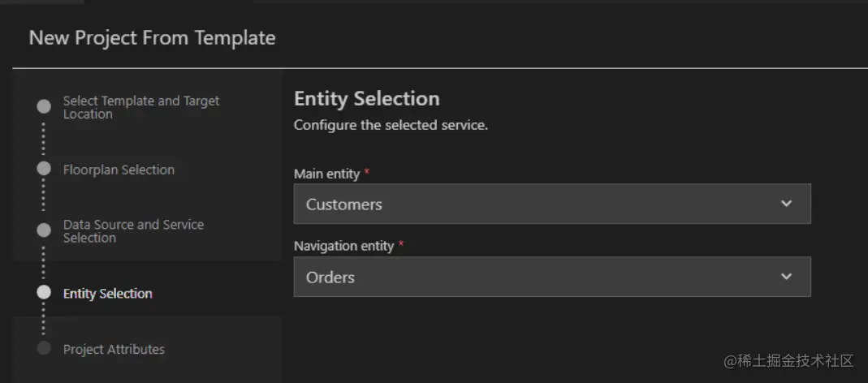Image resolution: width=868 pixels, height=383 pixels.
Task: Jump to the Project Attributes step
Action: click(x=114, y=349)
